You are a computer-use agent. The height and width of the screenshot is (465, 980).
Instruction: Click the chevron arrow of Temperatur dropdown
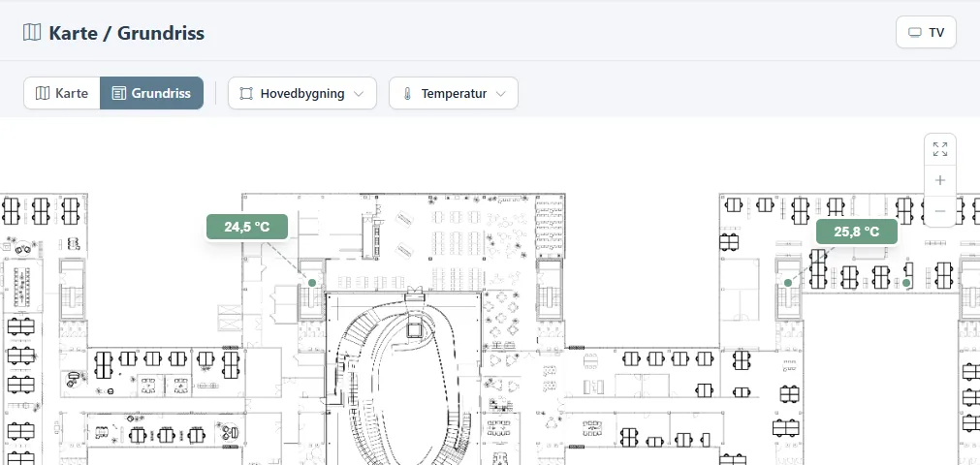click(500, 94)
